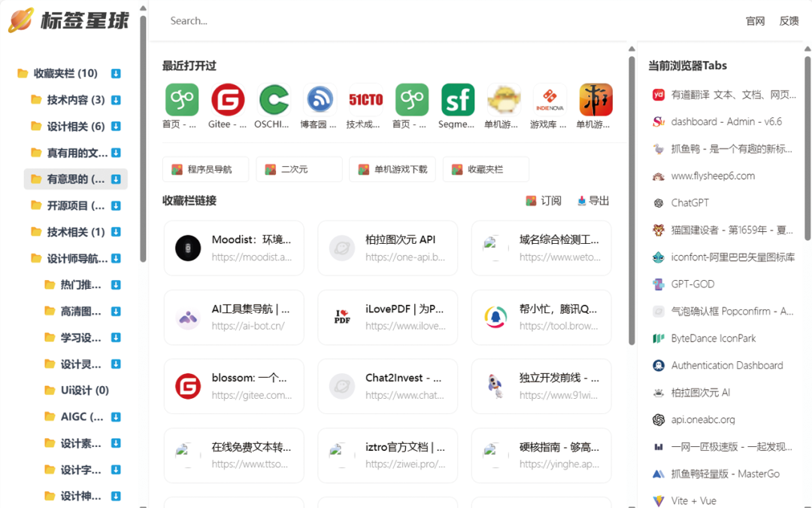
Task: Select the SegmentFault icon in recently opened
Action: point(457,99)
